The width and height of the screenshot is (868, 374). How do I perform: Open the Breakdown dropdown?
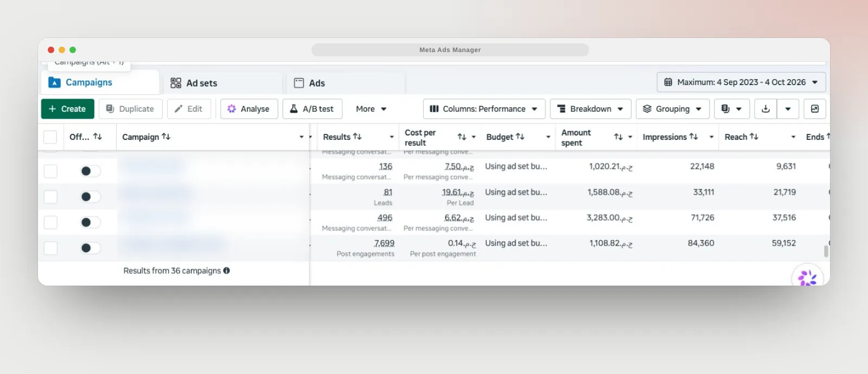click(x=591, y=109)
